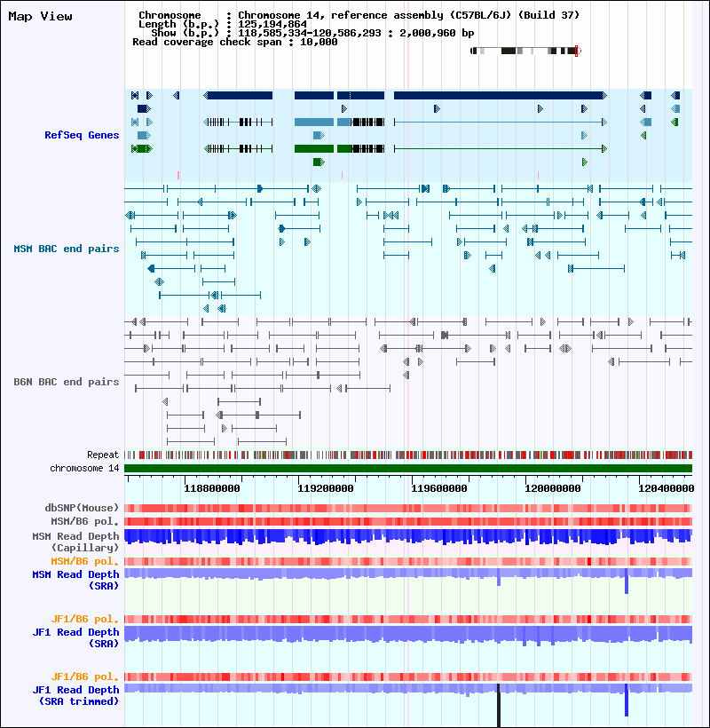Click the 120400000 axis position label
The height and width of the screenshot is (728, 710).
click(x=666, y=488)
